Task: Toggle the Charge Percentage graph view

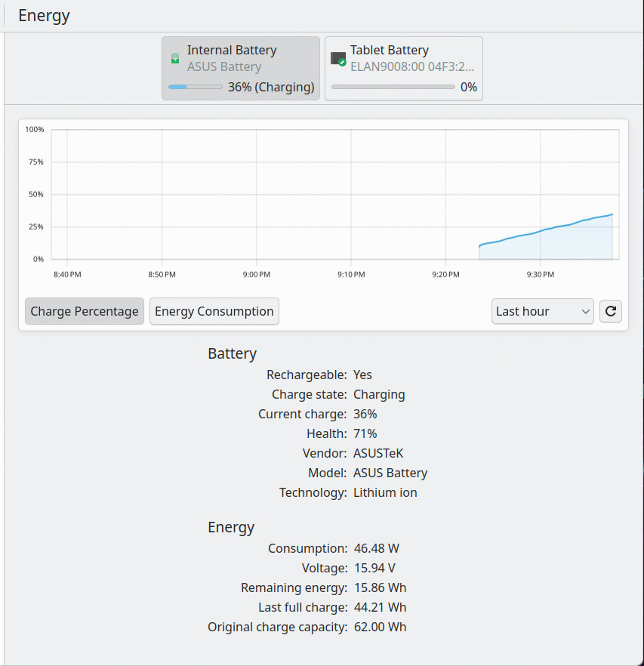Action: click(x=85, y=311)
